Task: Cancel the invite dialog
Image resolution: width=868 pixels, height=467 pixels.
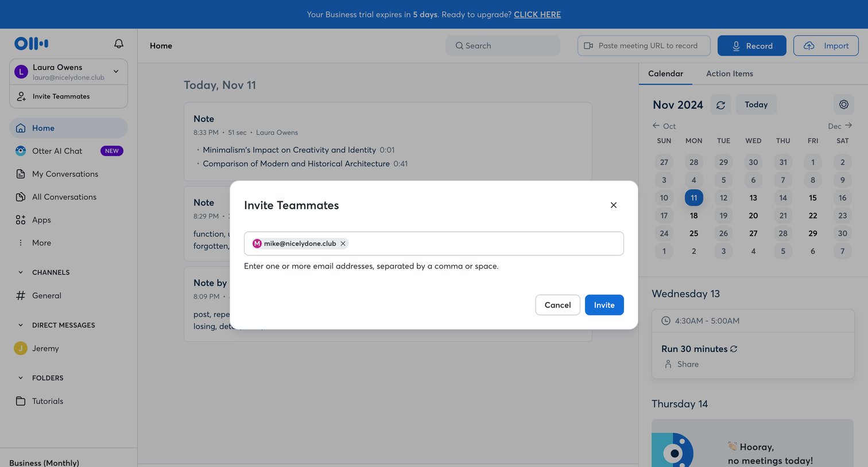Action: pyautogui.click(x=557, y=305)
